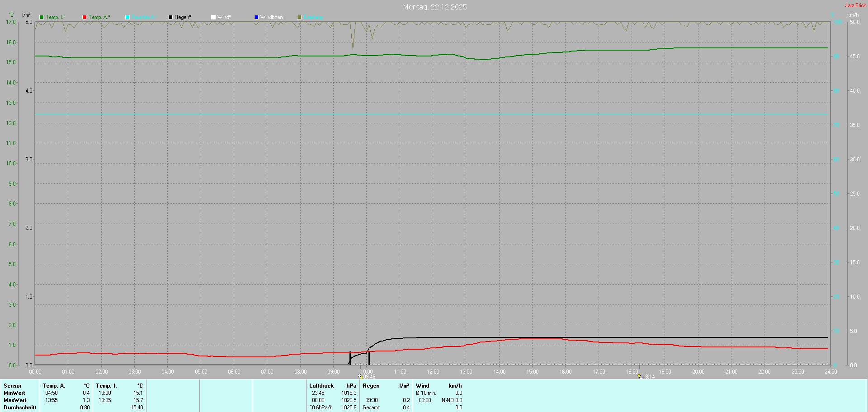The height and width of the screenshot is (412, 868).
Task: Click the date title Montag, 22.12.2025
Action: tap(434, 7)
